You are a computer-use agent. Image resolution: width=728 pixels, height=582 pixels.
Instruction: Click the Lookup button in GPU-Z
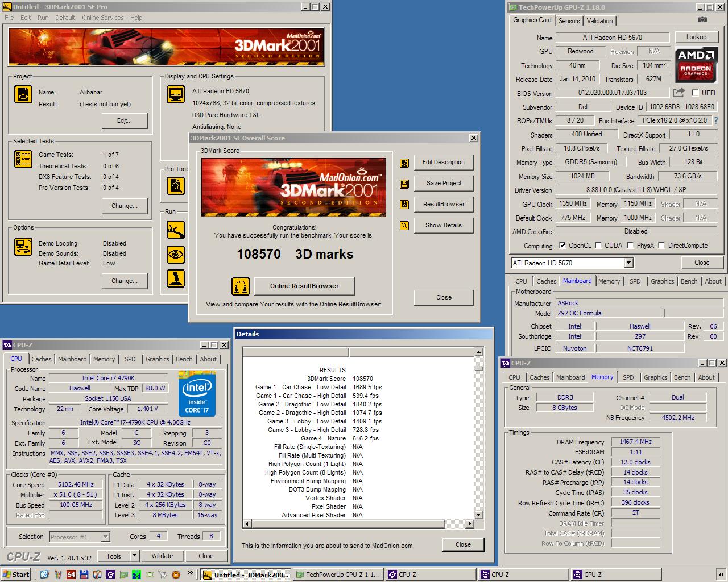click(x=696, y=37)
